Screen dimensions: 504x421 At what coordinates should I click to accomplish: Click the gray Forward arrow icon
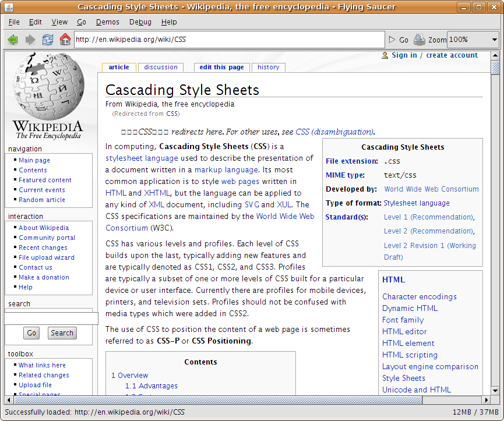(x=30, y=40)
